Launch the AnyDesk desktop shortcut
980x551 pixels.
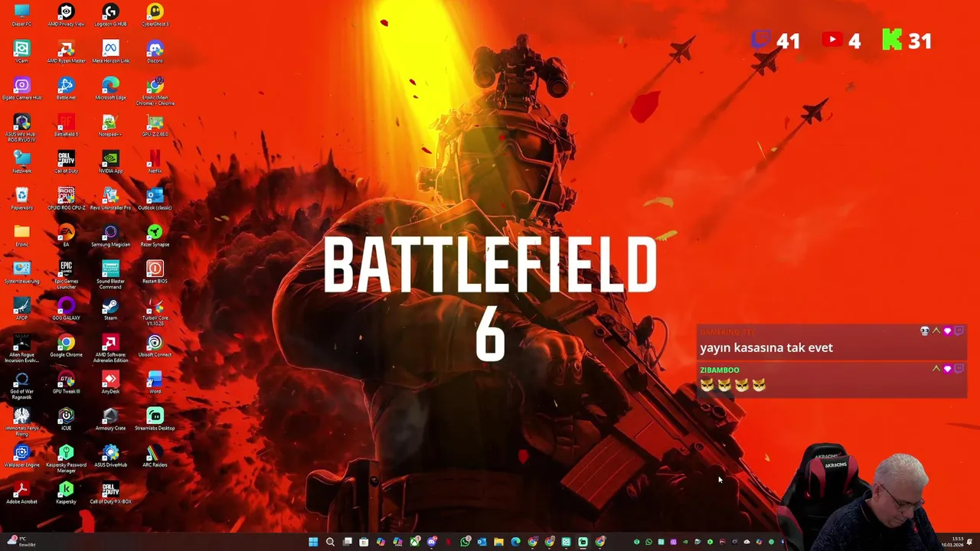pyautogui.click(x=110, y=382)
